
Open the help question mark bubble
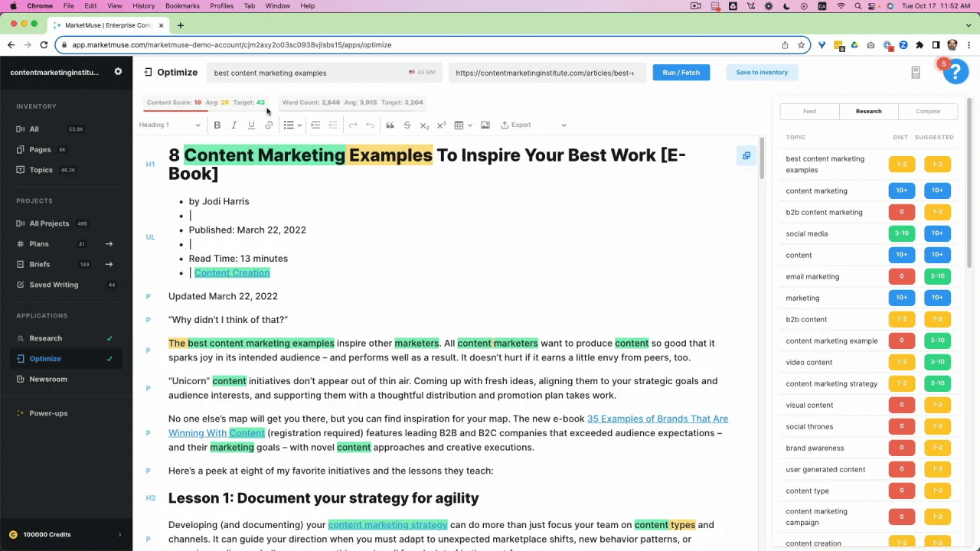click(955, 71)
